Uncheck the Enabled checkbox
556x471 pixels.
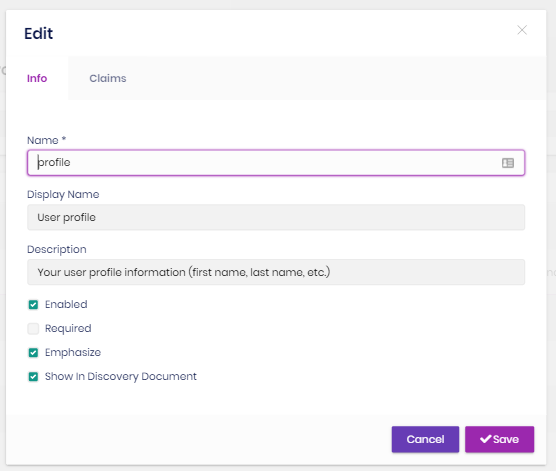pyautogui.click(x=33, y=305)
